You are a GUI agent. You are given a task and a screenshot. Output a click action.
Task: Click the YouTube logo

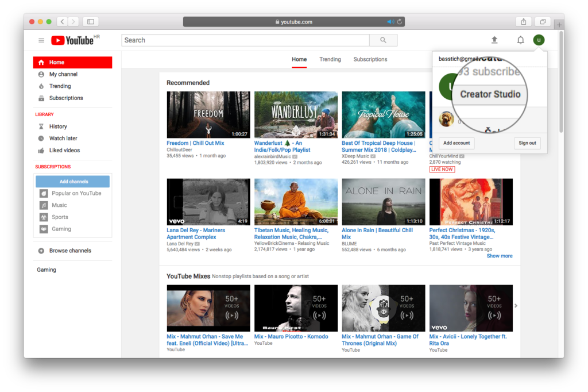tap(72, 40)
